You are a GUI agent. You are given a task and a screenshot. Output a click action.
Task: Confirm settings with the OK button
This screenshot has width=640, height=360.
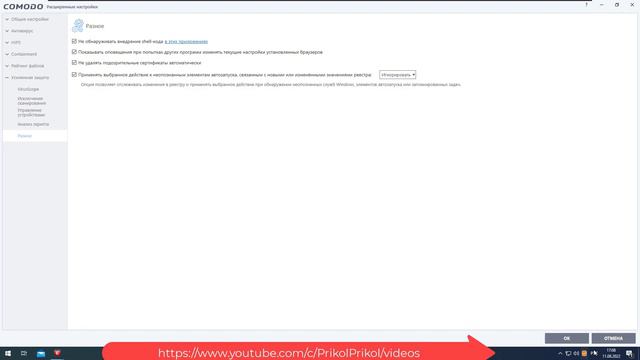click(567, 338)
